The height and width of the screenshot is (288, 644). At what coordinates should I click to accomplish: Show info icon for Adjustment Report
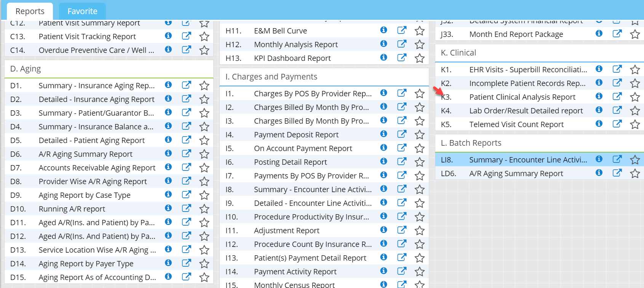[384, 230]
